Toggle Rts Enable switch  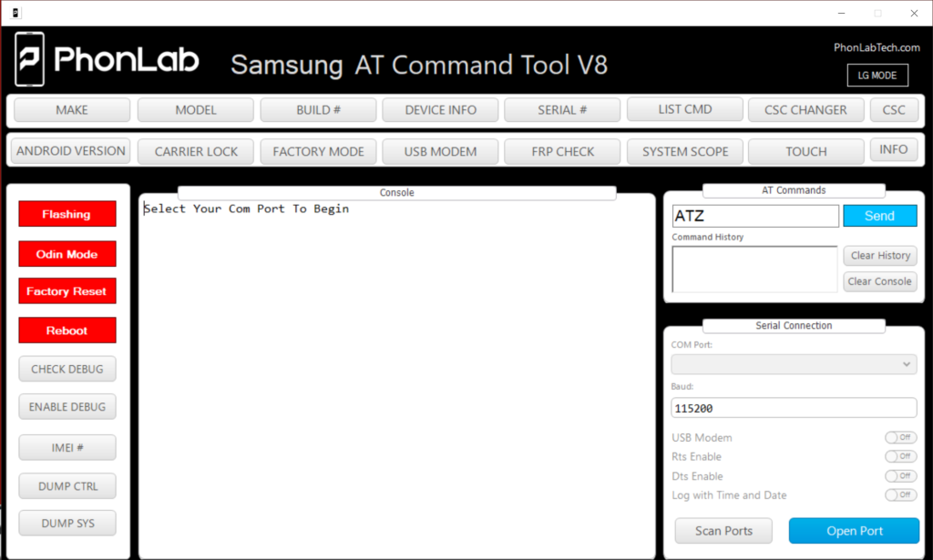click(x=900, y=456)
